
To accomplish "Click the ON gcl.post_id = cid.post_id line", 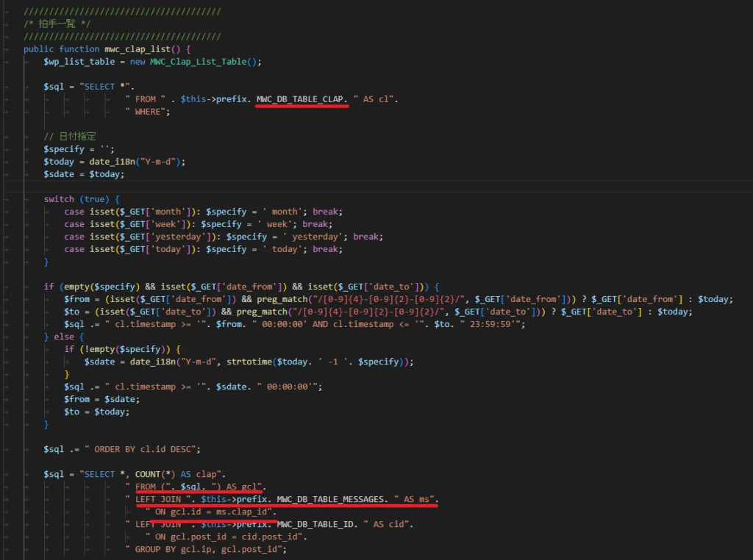I will (226, 536).
